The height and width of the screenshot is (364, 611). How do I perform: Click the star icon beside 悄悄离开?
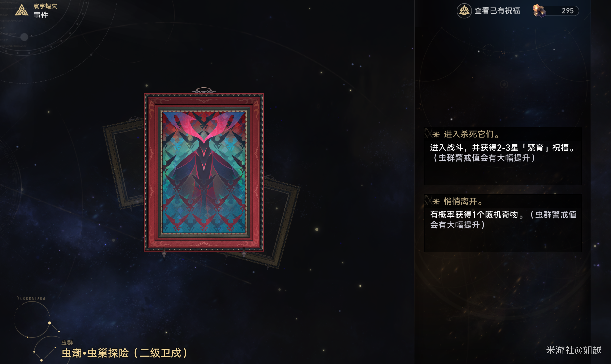(x=436, y=202)
